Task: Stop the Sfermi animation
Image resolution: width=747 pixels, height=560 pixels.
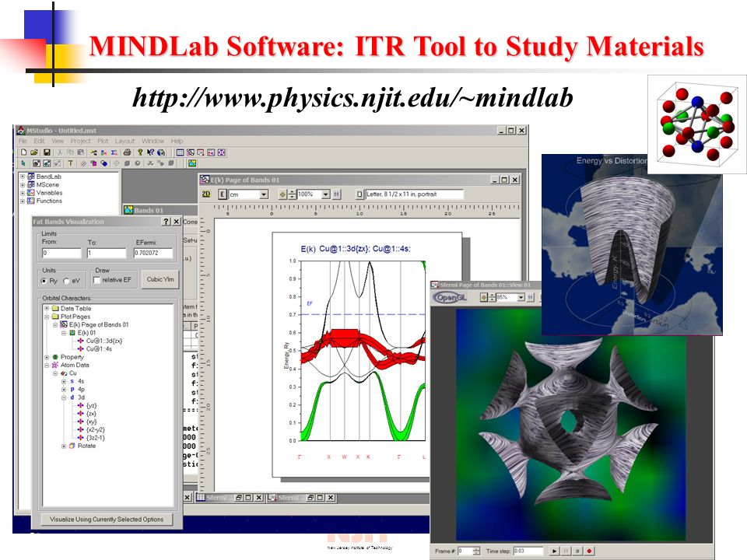Action: tap(577, 551)
